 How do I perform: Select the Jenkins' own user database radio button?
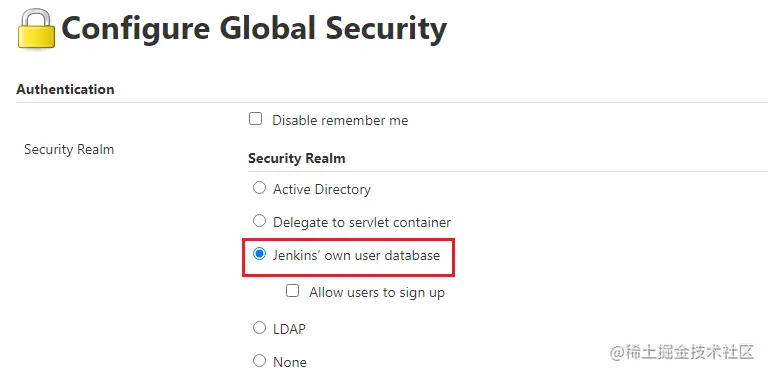[259, 254]
